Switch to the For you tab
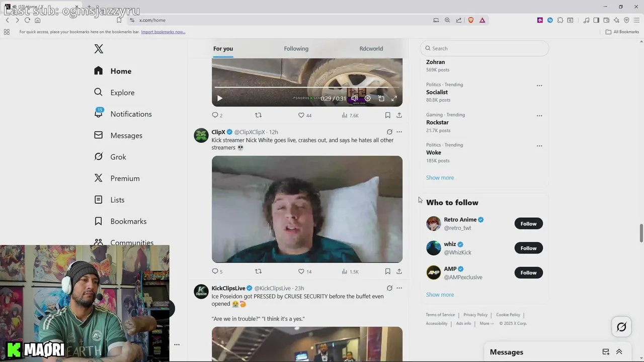Screen dimensions: 644x362 click(x=223, y=49)
